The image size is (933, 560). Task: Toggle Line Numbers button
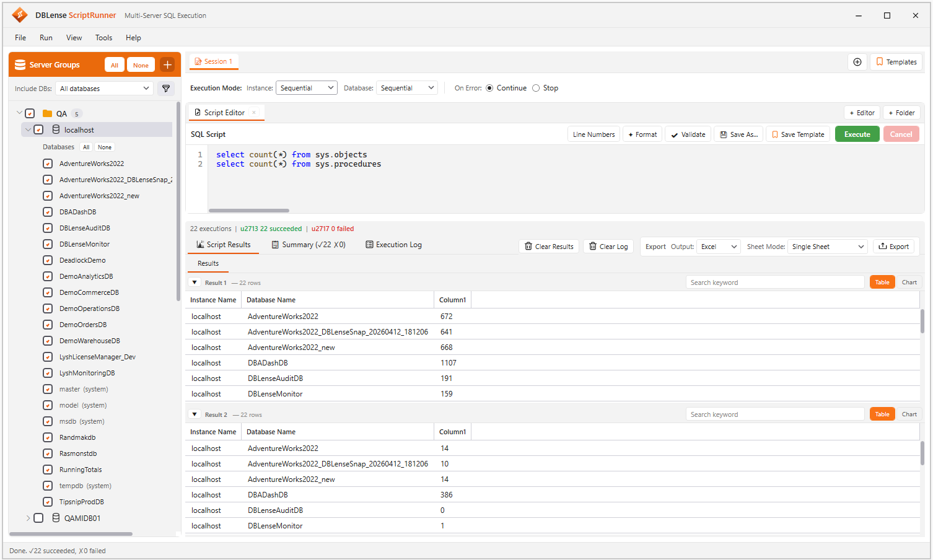coord(594,134)
